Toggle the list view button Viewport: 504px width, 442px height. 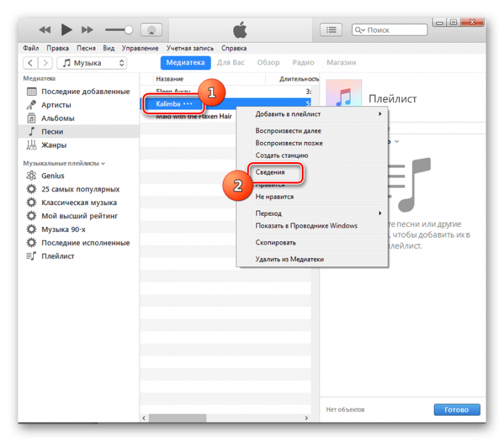[x=332, y=30]
